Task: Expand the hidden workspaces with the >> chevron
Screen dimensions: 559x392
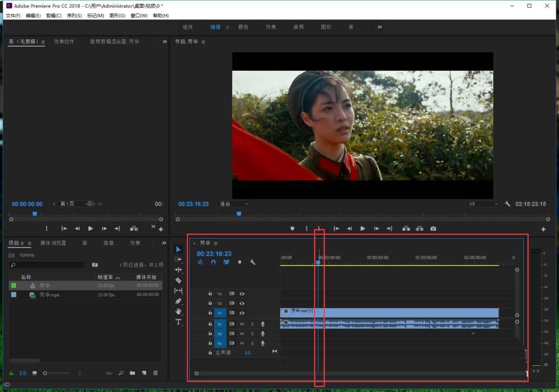Action: pyautogui.click(x=380, y=26)
